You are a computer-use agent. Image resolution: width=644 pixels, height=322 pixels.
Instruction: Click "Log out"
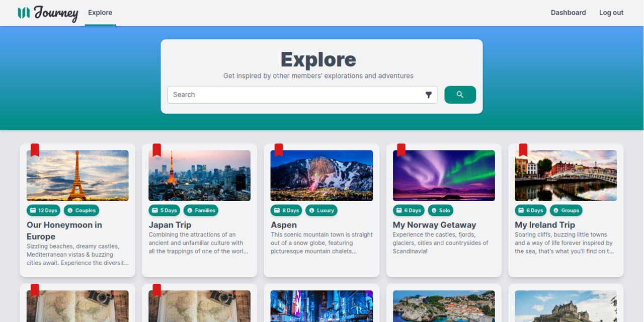611,13
